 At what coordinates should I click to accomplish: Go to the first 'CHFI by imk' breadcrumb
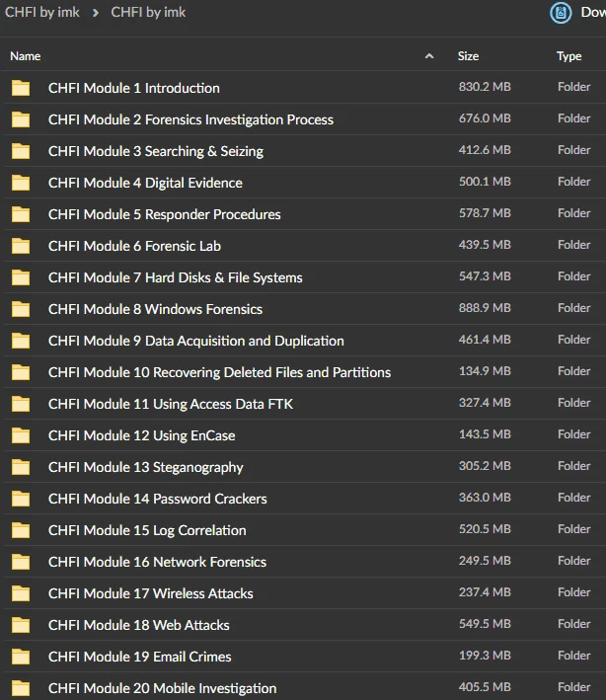pyautogui.click(x=42, y=12)
